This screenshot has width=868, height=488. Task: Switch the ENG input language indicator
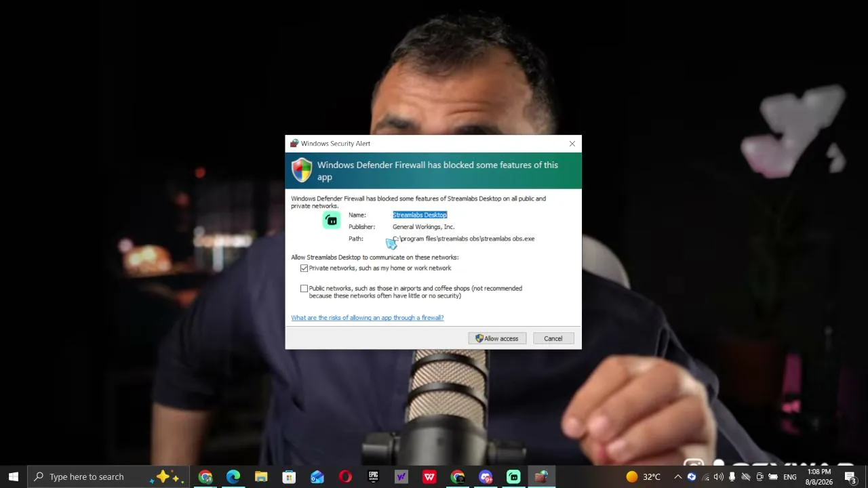(x=790, y=476)
